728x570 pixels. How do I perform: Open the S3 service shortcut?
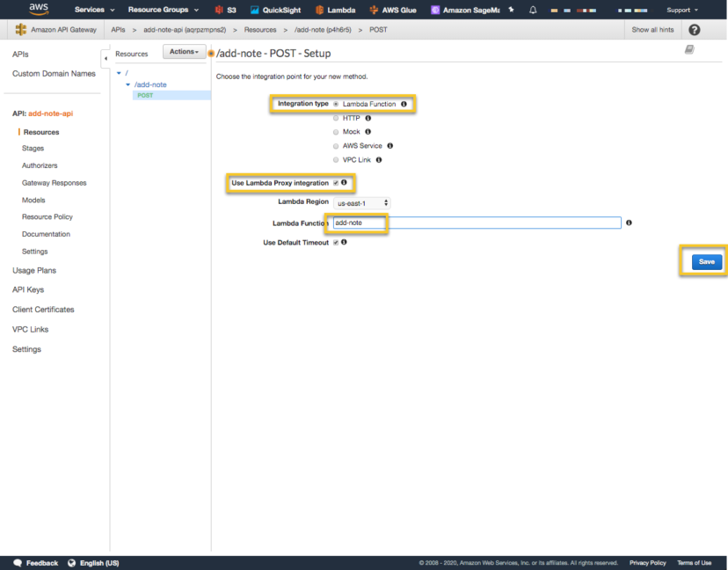[226, 10]
